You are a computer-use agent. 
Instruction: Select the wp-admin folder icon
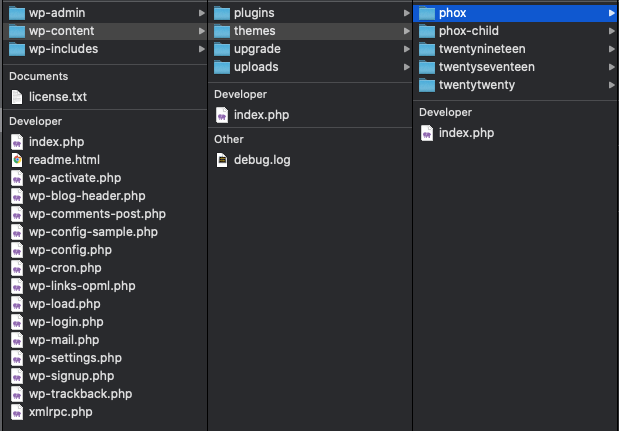pyautogui.click(x=17, y=13)
